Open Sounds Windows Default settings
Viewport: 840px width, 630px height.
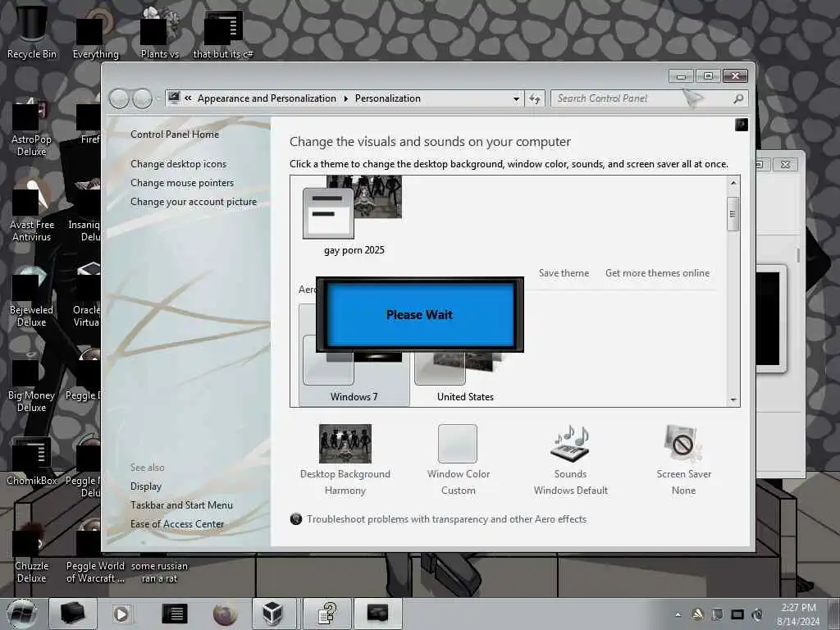pos(571,459)
